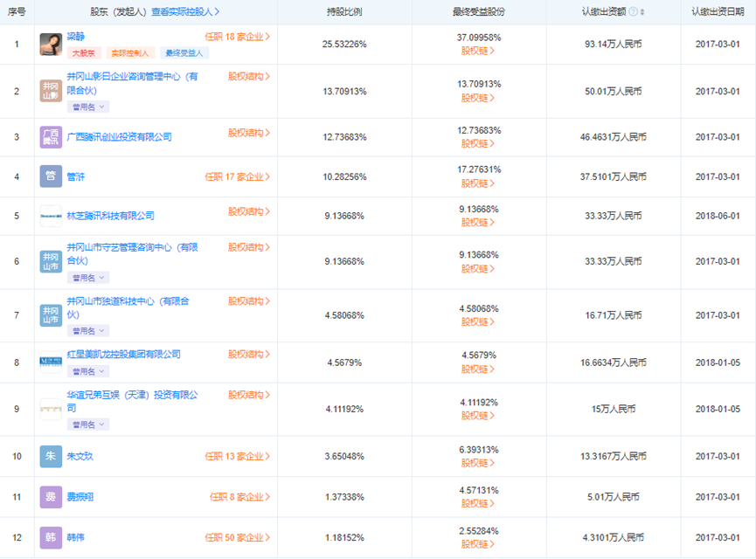Click the 朱 avatar icon for 朱文玖

pyautogui.click(x=51, y=456)
